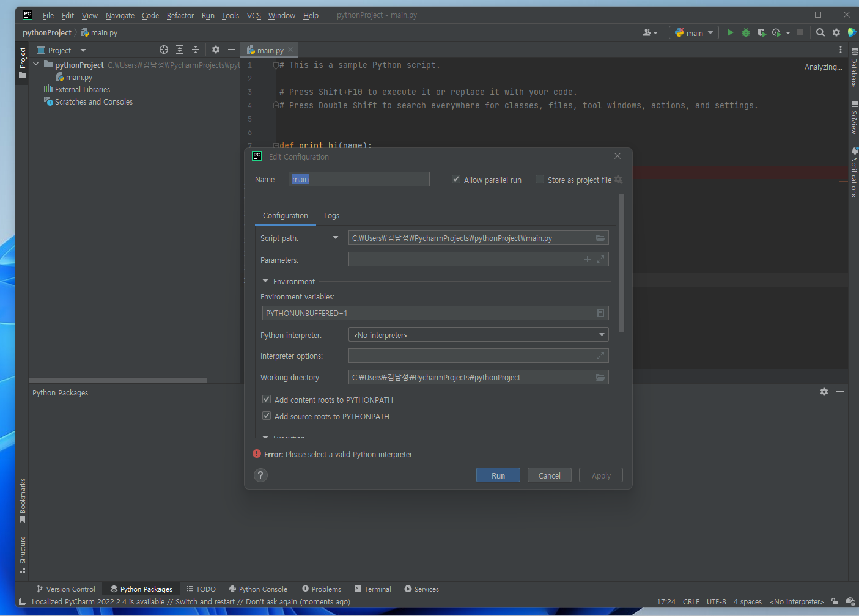Select the Configuration tab
Screen dimensions: 859x616
pos(286,215)
